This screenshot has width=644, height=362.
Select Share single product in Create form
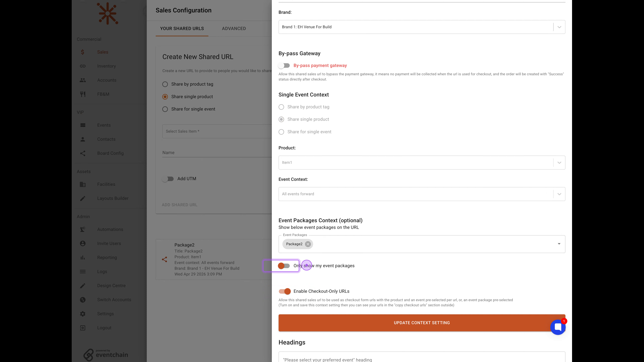165,97
